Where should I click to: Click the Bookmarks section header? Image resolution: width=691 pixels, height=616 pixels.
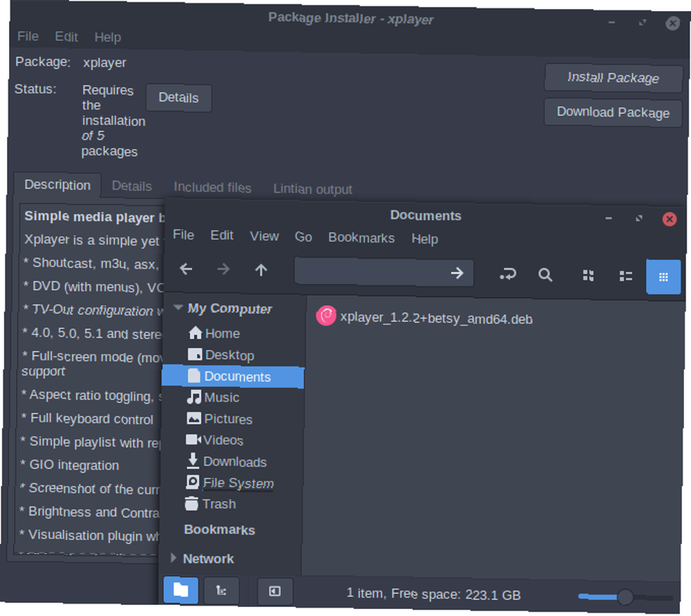point(219,529)
